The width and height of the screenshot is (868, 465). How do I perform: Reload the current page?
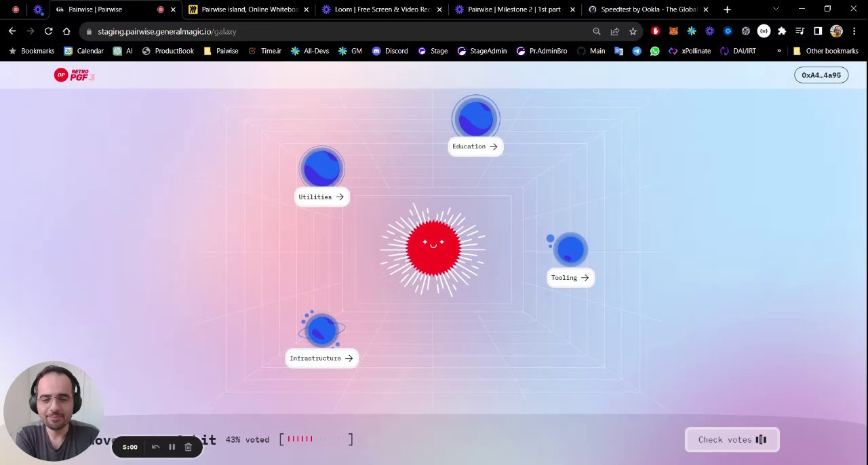pos(48,31)
